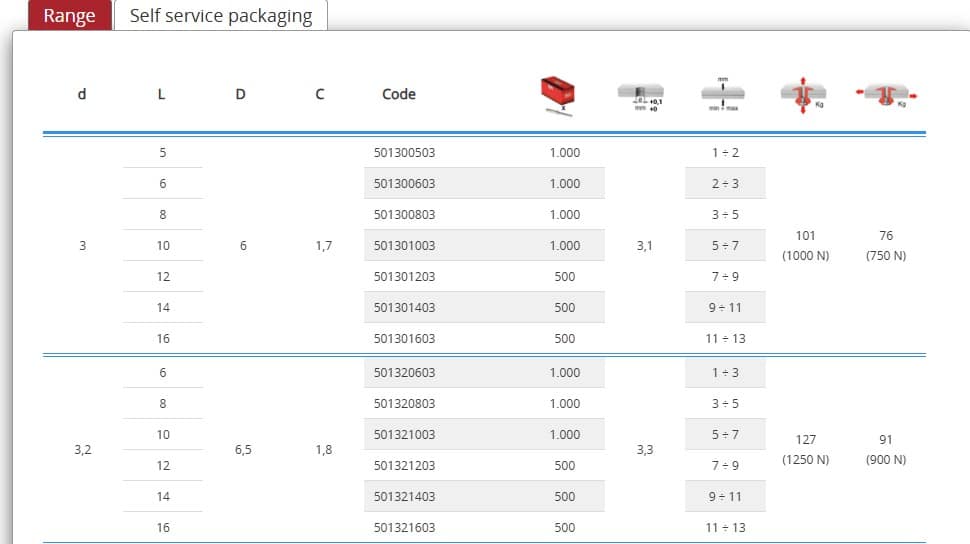Select product code 501301003

(405, 246)
